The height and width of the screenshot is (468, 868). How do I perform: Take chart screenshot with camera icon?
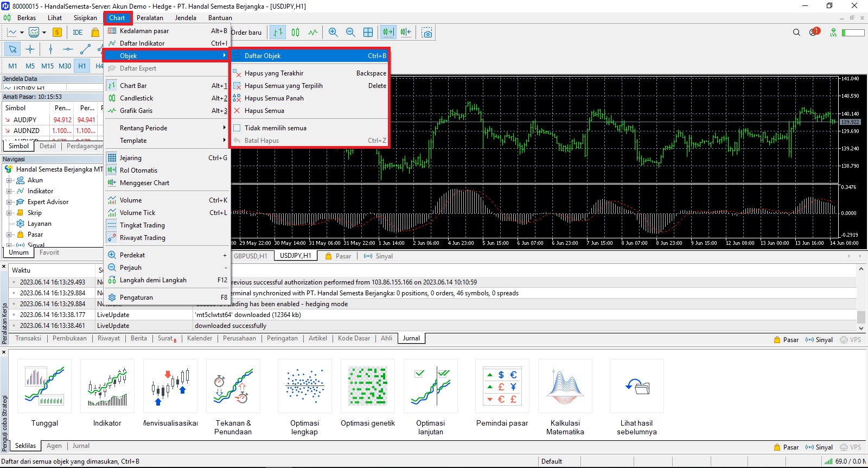coord(427,33)
